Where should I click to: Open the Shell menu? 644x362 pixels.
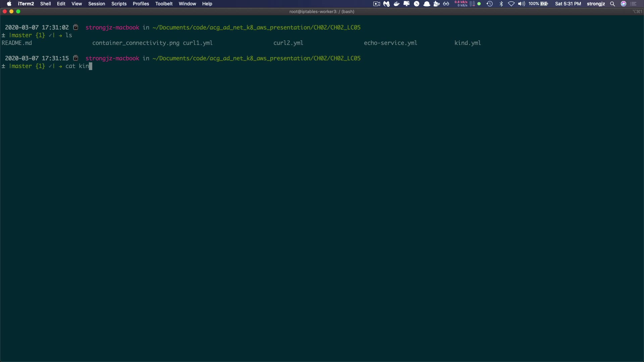point(46,4)
